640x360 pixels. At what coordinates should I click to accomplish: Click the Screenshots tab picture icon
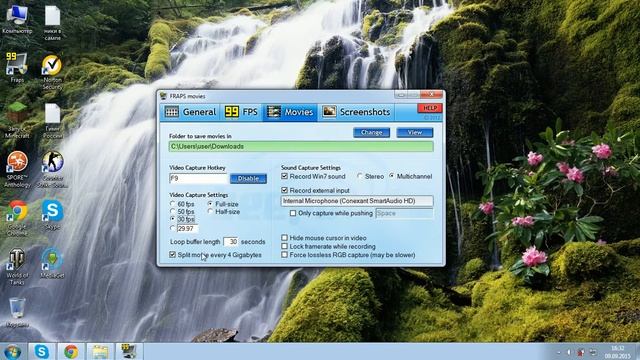(329, 112)
